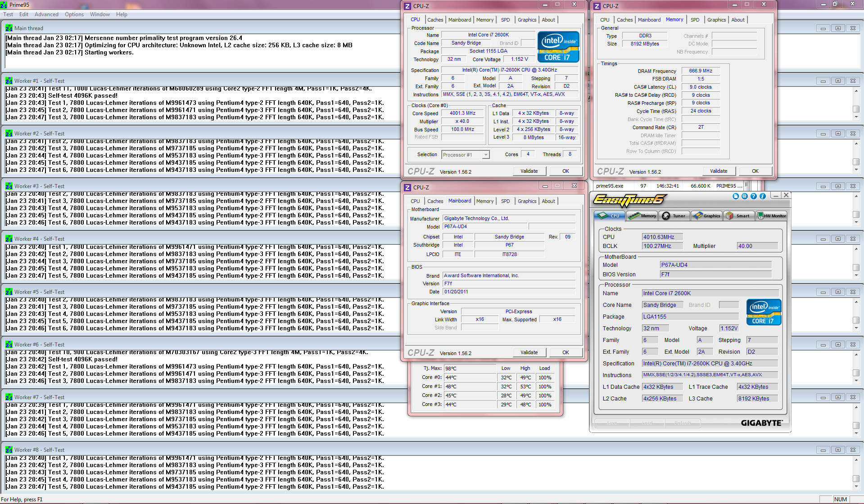The image size is (864, 504).
Task: Open EasyTune6 info icon
Action: (x=763, y=196)
